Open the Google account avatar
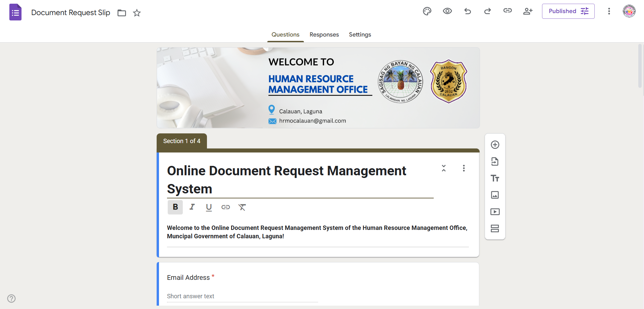Image resolution: width=644 pixels, height=309 pixels. click(629, 11)
